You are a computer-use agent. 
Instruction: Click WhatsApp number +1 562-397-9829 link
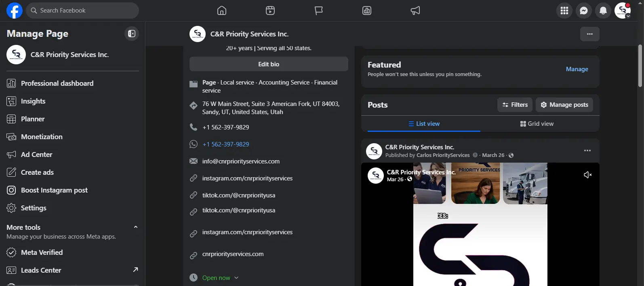[x=226, y=144]
